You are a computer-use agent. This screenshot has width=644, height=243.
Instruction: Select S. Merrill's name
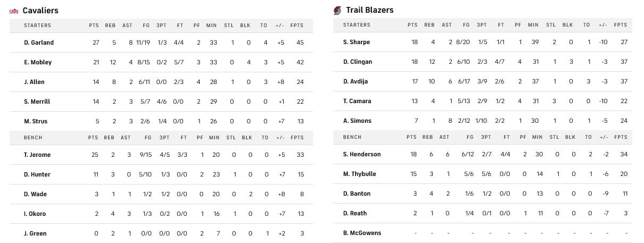click(x=37, y=102)
